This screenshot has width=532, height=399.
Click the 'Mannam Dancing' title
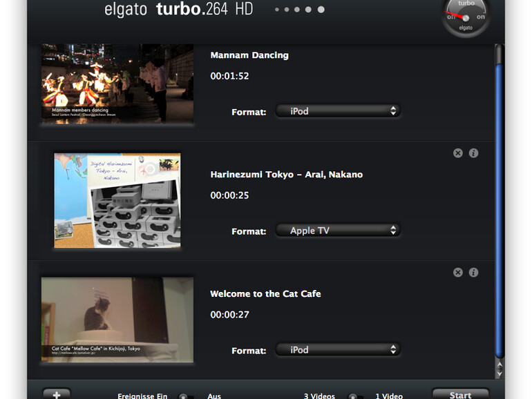tap(249, 55)
